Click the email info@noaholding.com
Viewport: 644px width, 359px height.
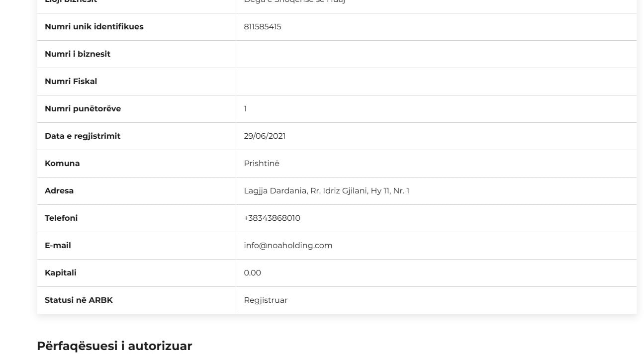click(x=288, y=246)
